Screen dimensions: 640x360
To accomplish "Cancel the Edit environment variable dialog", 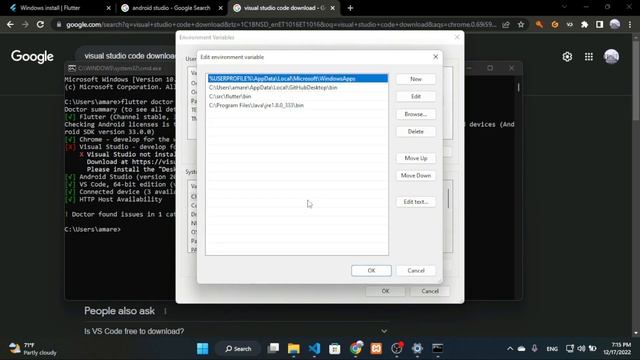I will [x=416, y=271].
